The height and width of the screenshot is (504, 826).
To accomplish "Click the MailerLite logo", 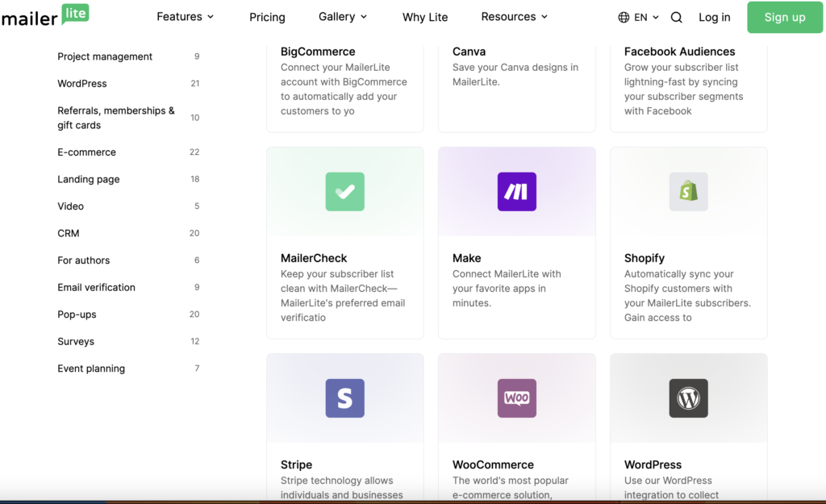I will click(x=45, y=16).
